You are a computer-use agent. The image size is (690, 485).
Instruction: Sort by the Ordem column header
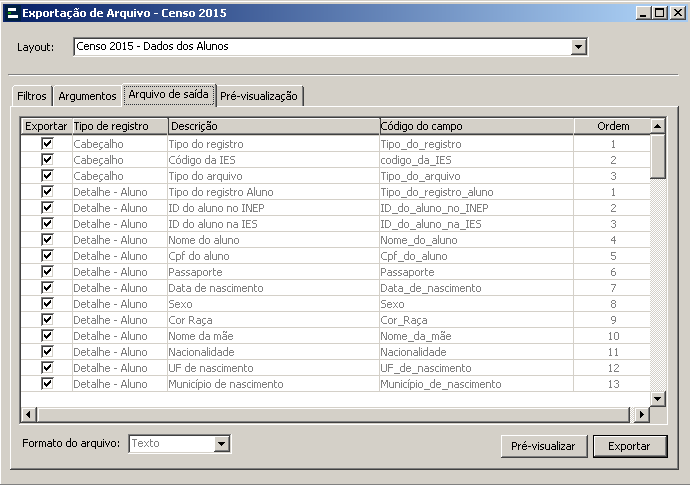pos(612,126)
